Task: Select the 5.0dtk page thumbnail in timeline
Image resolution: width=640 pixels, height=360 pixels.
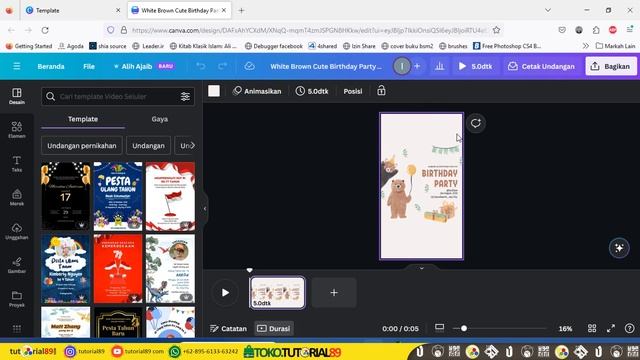Action: click(x=277, y=292)
